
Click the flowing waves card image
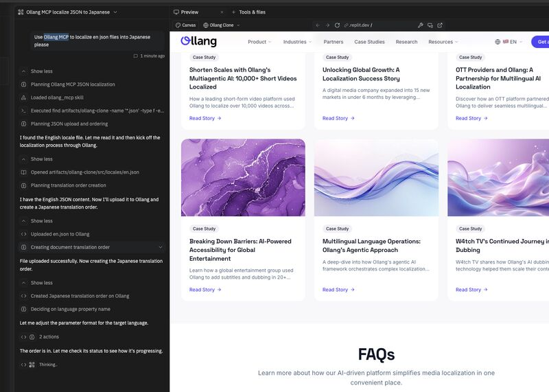(376, 178)
